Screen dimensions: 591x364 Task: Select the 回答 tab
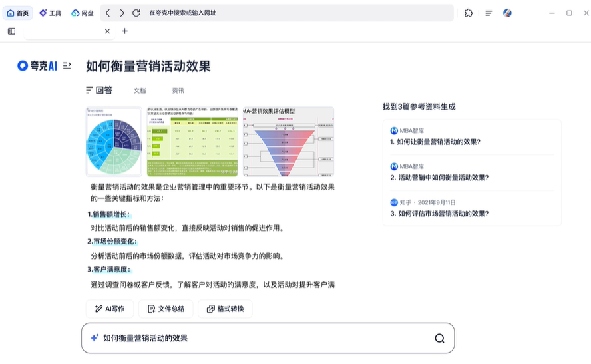(99, 90)
